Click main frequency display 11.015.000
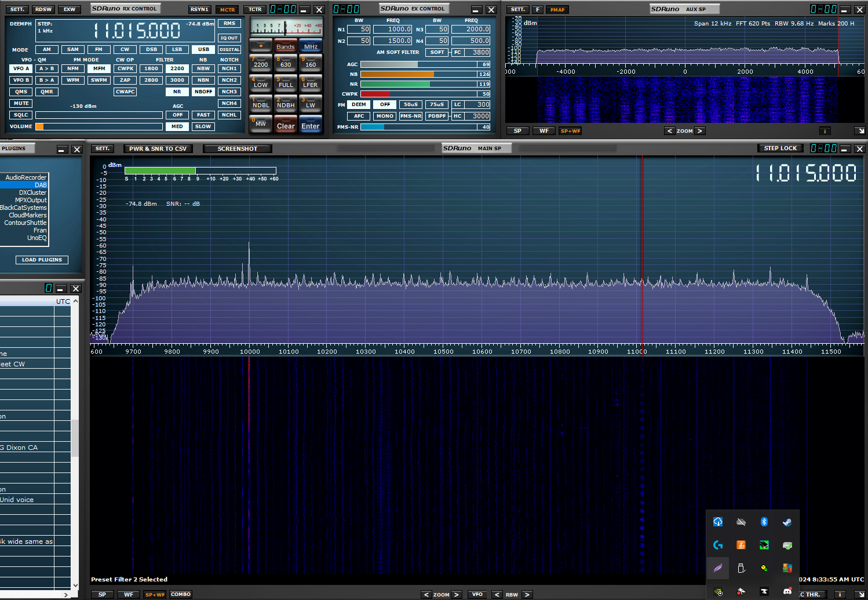868x600 pixels. point(138,30)
